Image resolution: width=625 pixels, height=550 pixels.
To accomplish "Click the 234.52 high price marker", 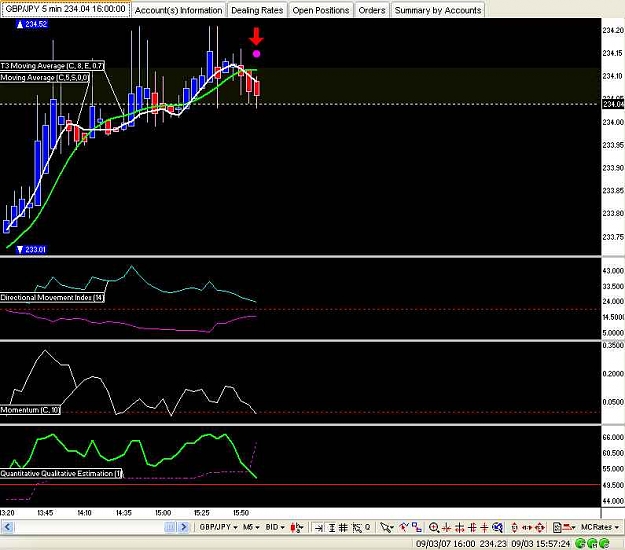I will point(32,24).
